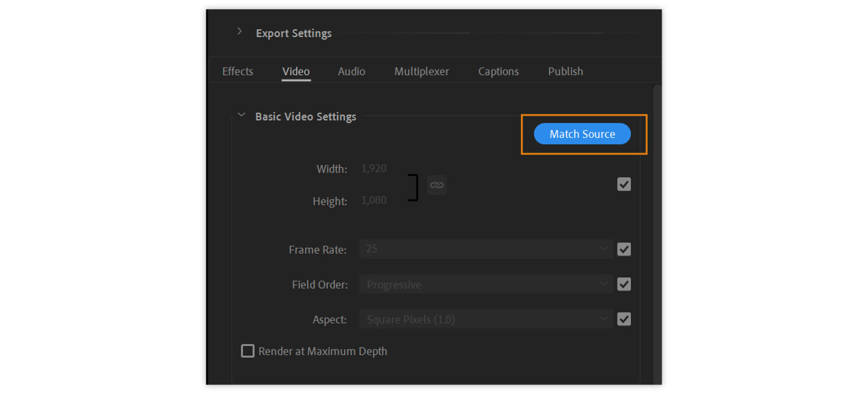Image resolution: width=868 pixels, height=394 pixels.
Task: Click the width-height link constraint icon
Action: tap(437, 185)
